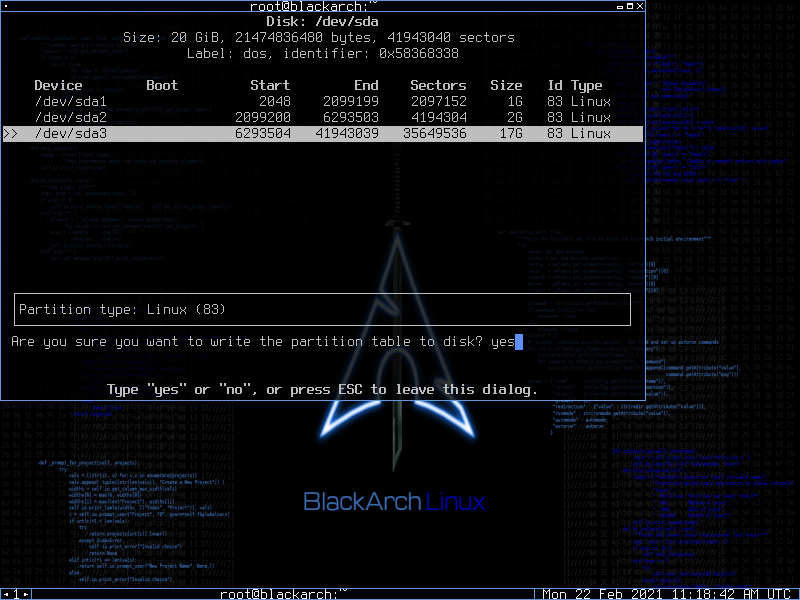Click the disk size information line
Viewport: 800px width, 600px height.
(x=319, y=38)
